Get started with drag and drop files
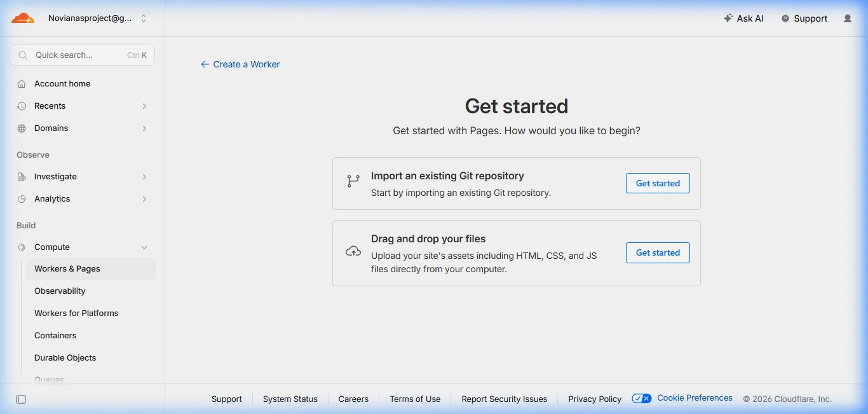This screenshot has width=868, height=414. pyautogui.click(x=658, y=252)
